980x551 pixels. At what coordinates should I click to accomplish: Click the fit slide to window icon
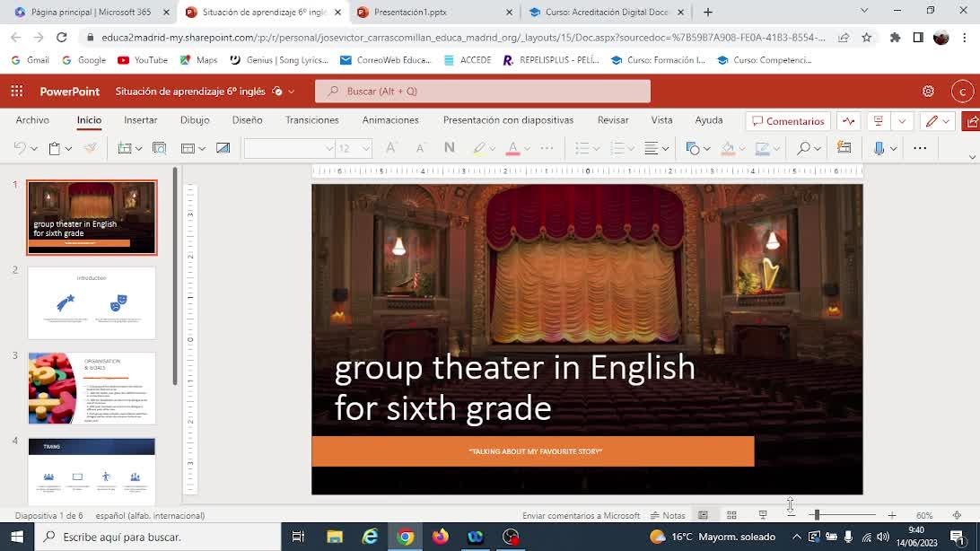(957, 515)
